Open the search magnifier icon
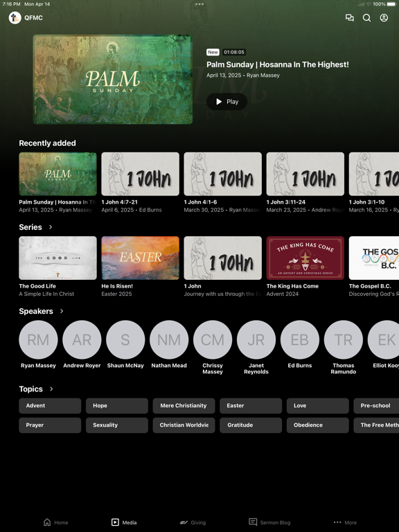 (366, 17)
